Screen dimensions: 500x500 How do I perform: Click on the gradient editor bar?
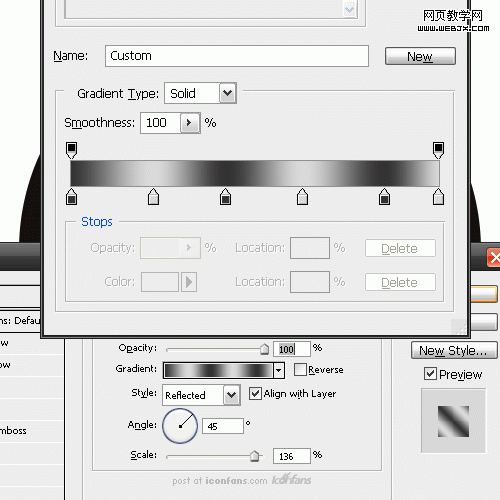pos(255,173)
